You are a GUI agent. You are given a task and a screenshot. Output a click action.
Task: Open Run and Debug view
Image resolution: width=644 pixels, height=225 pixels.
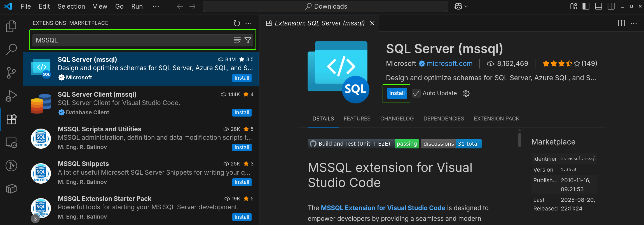11,96
